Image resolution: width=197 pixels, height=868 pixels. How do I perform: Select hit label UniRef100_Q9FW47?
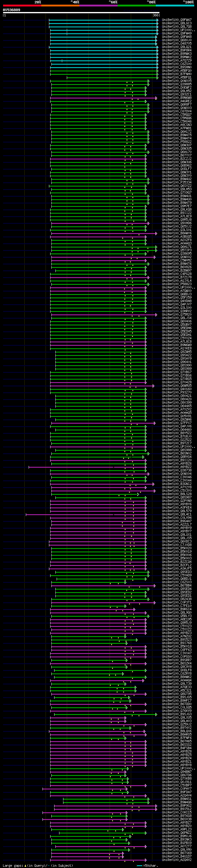(x=177, y=20)
